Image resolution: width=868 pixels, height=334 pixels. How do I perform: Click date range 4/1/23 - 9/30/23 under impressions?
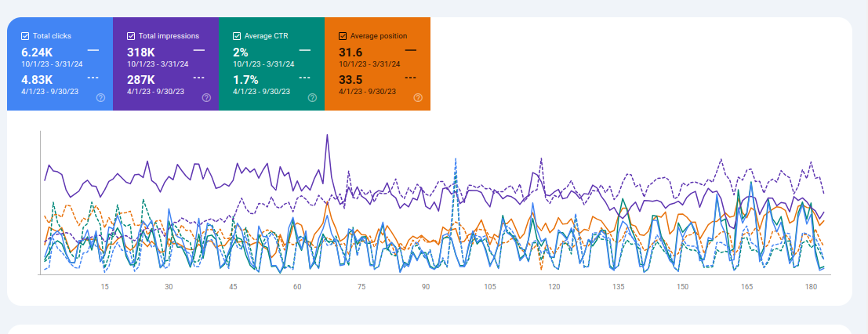tap(155, 92)
